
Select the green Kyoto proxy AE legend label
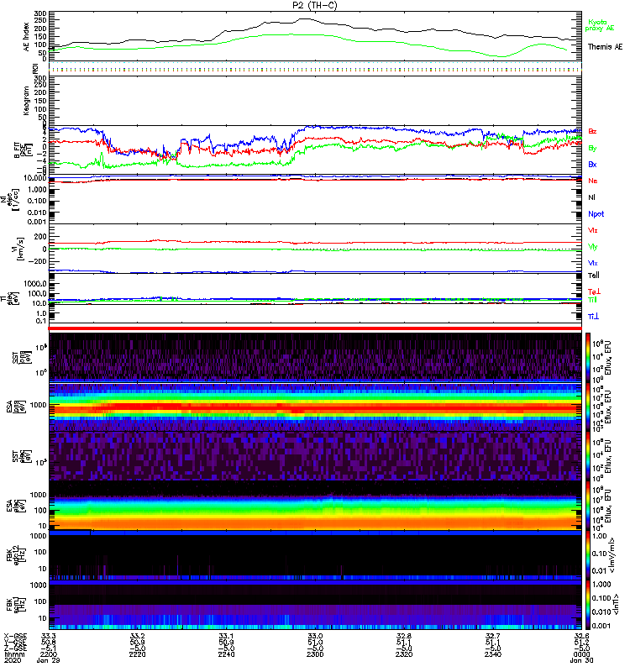(x=599, y=25)
